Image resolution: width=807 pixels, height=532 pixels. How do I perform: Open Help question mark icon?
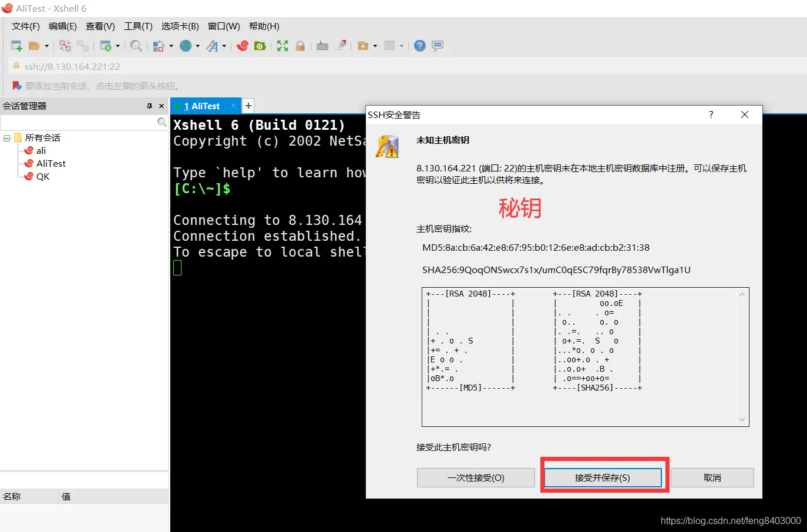pyautogui.click(x=419, y=46)
